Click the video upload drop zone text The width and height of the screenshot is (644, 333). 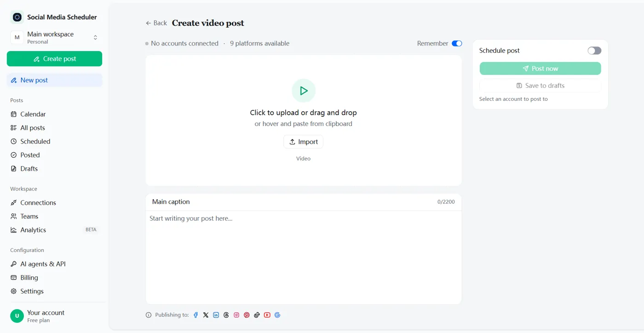pos(304,113)
